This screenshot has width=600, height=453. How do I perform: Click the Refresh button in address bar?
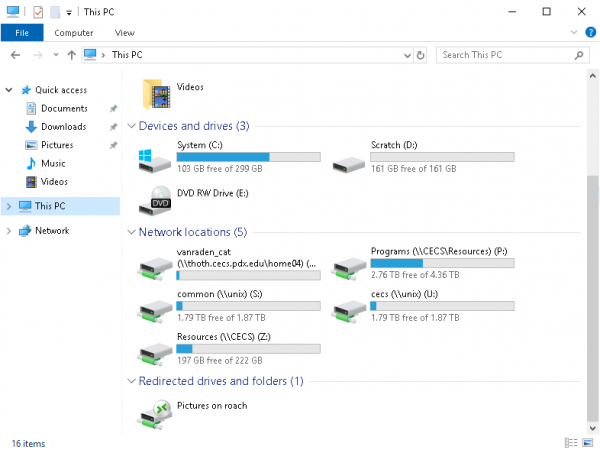(421, 55)
